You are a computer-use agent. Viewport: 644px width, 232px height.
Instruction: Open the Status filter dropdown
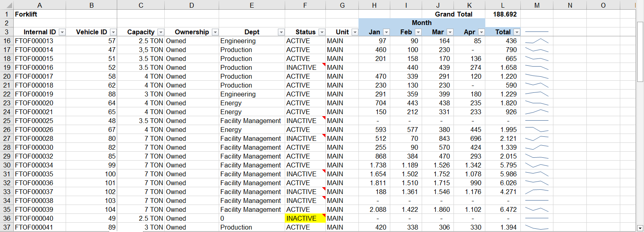pyautogui.click(x=322, y=32)
